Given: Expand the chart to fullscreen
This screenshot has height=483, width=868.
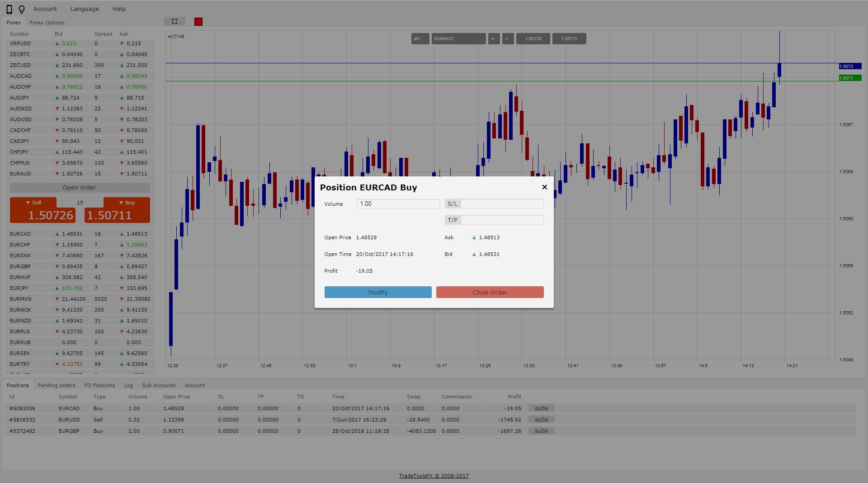Looking at the screenshot, I should pyautogui.click(x=174, y=21).
